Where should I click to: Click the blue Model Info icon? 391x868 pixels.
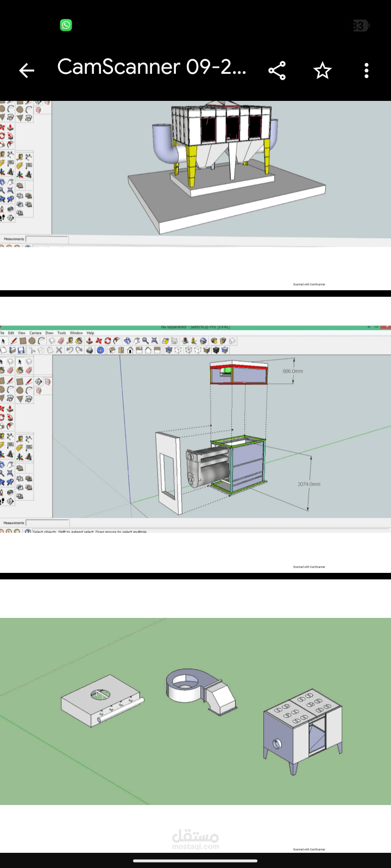[x=100, y=350]
